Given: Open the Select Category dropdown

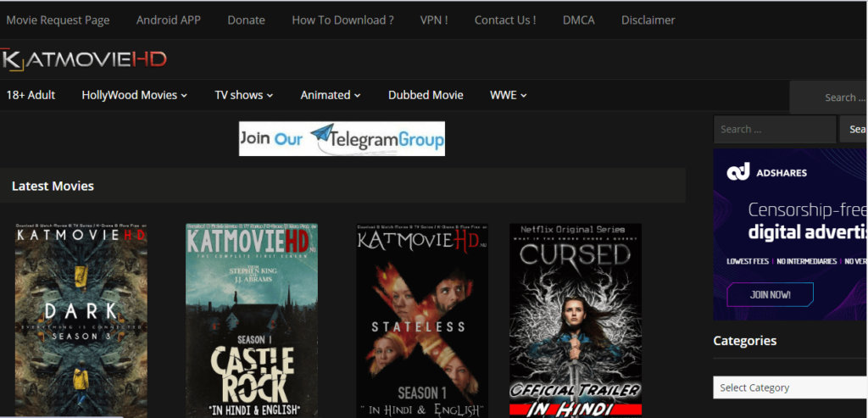Looking at the screenshot, I should click(791, 387).
